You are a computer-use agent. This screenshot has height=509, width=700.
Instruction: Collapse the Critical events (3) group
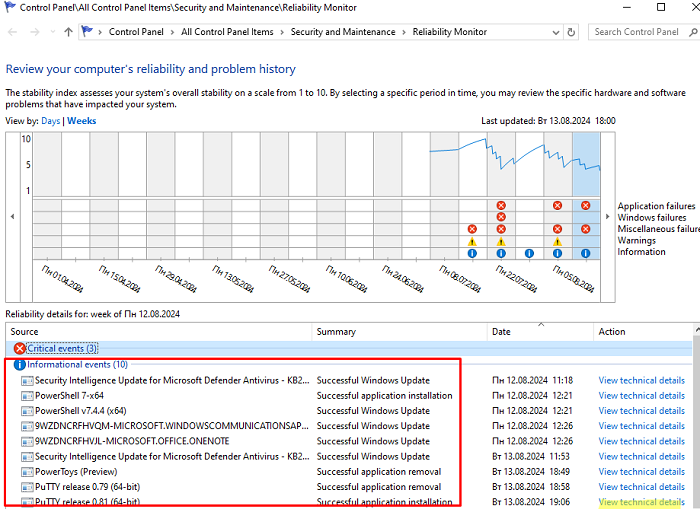point(62,348)
